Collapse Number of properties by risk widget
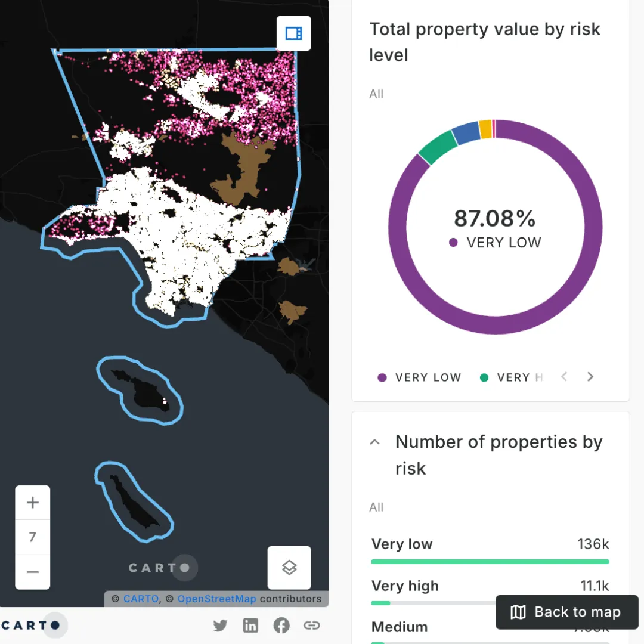 375,442
